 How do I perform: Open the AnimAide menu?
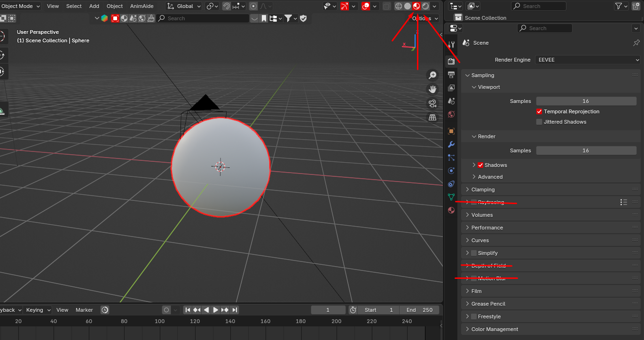(x=141, y=6)
